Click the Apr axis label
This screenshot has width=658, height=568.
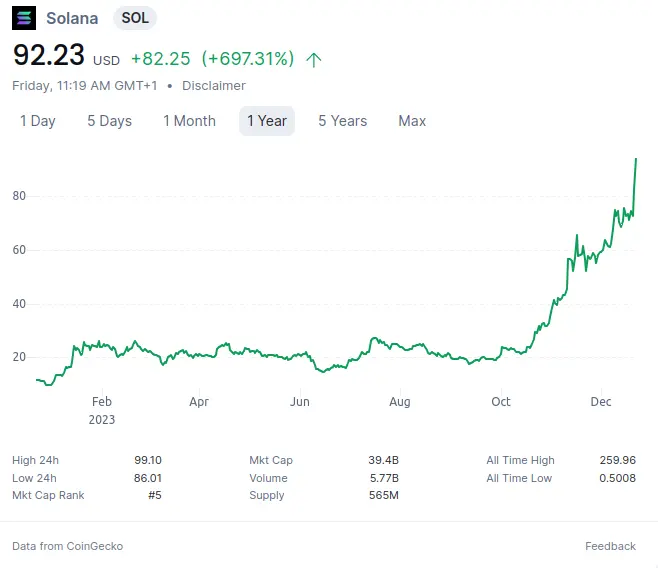(x=199, y=402)
